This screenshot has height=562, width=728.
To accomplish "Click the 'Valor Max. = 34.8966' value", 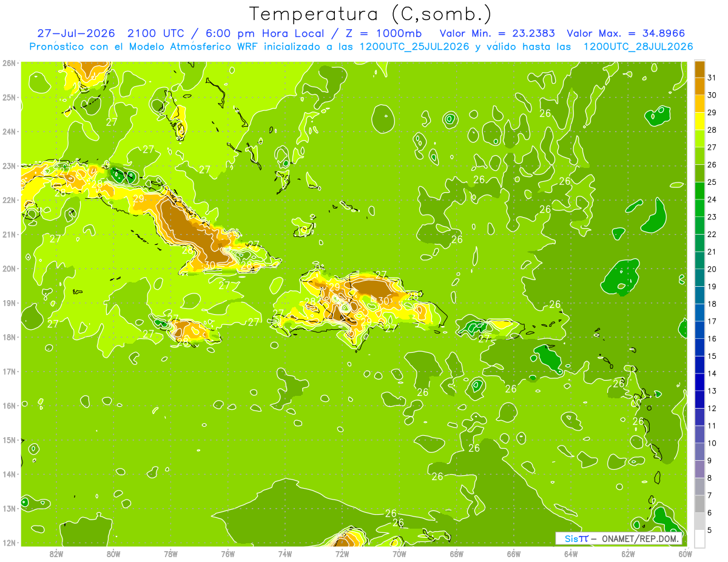I will [625, 33].
